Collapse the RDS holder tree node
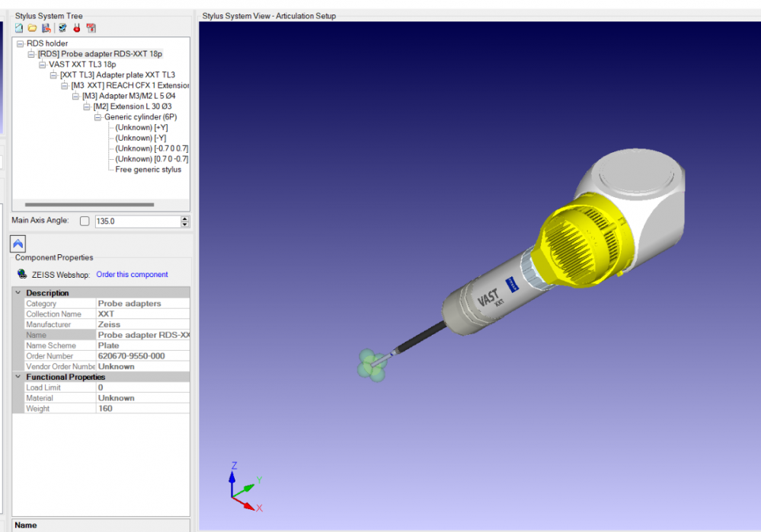This screenshot has width=761, height=532. (20, 44)
